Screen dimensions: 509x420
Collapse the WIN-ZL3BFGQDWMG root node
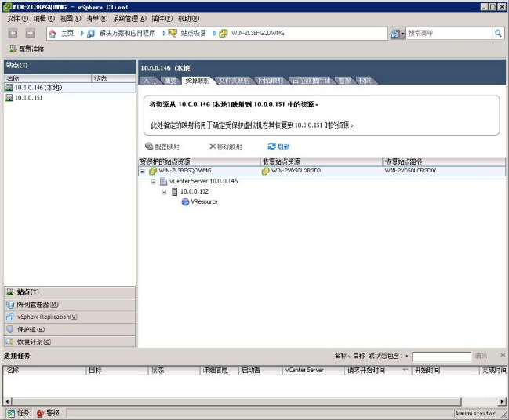pos(143,171)
